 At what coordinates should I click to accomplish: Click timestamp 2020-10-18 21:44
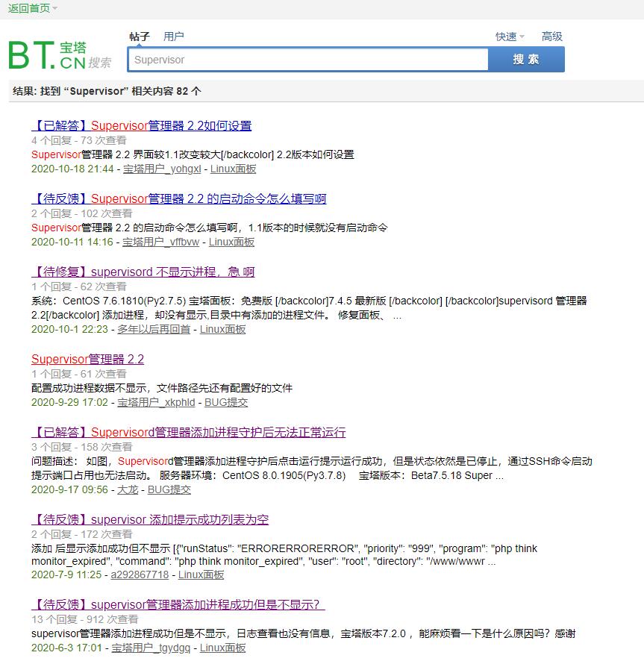coord(72,169)
